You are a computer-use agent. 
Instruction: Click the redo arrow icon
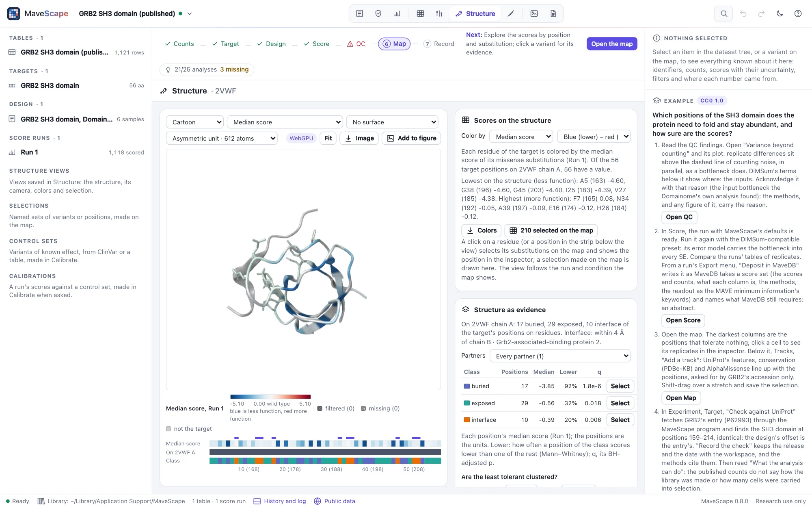pos(761,13)
